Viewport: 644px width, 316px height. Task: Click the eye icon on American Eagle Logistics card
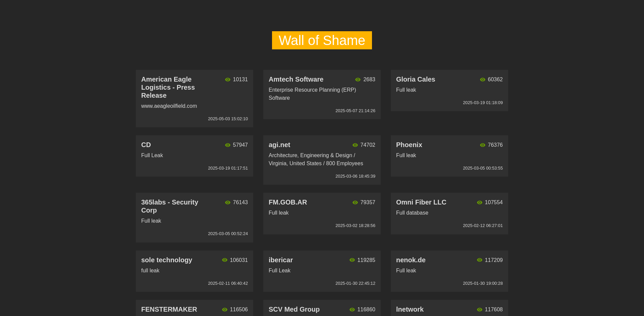(228, 80)
